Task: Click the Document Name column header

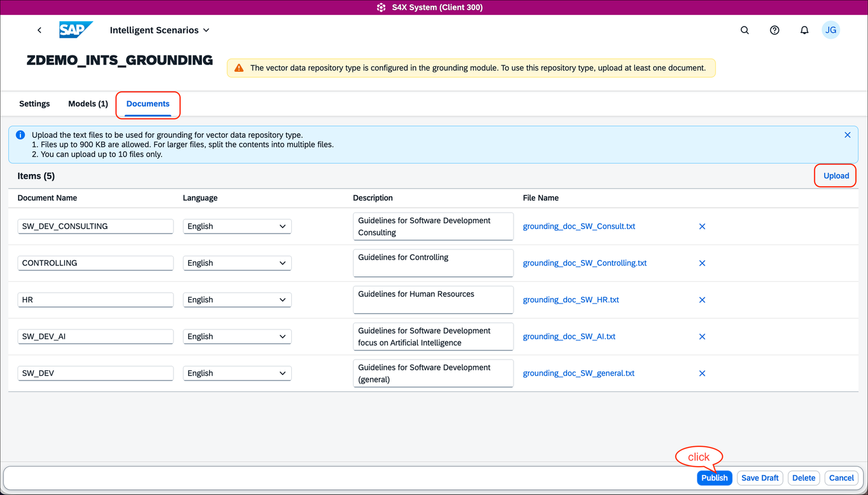Action: tap(47, 198)
